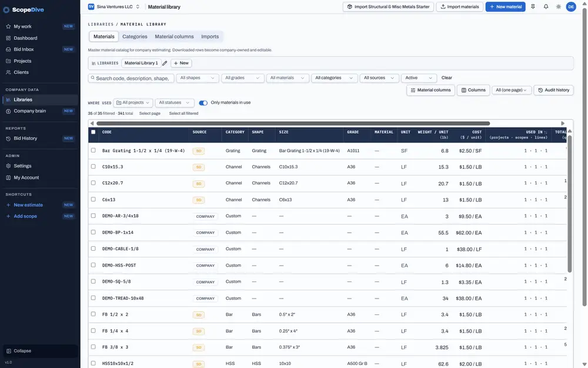Toggle Only materials in use switch
Viewport: 588px width, 368px height.
point(203,103)
